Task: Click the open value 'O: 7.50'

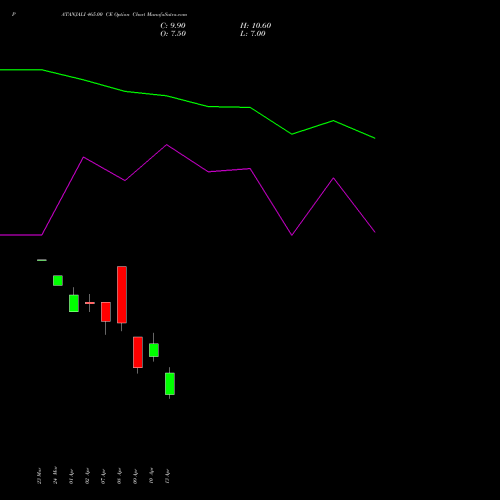Action: [x=173, y=34]
